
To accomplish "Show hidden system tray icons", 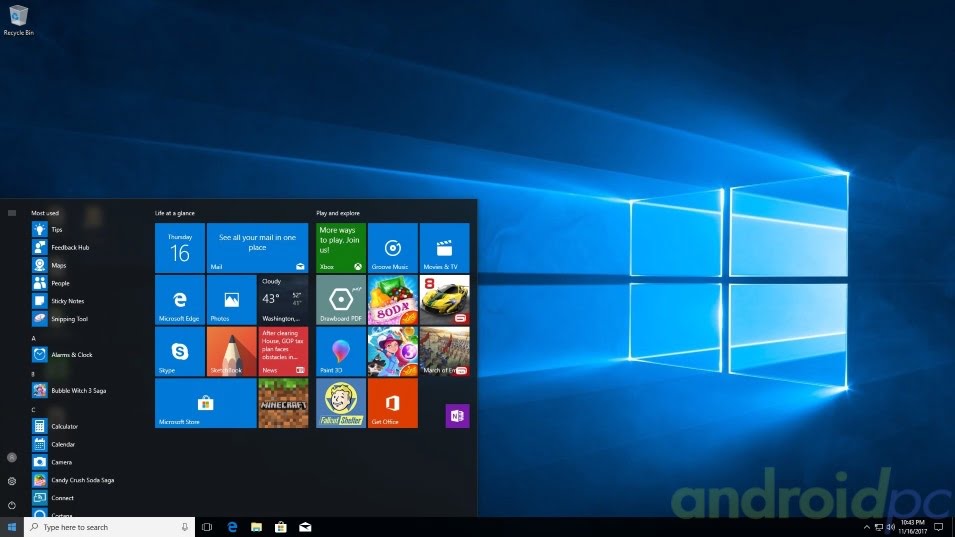I will 866,527.
